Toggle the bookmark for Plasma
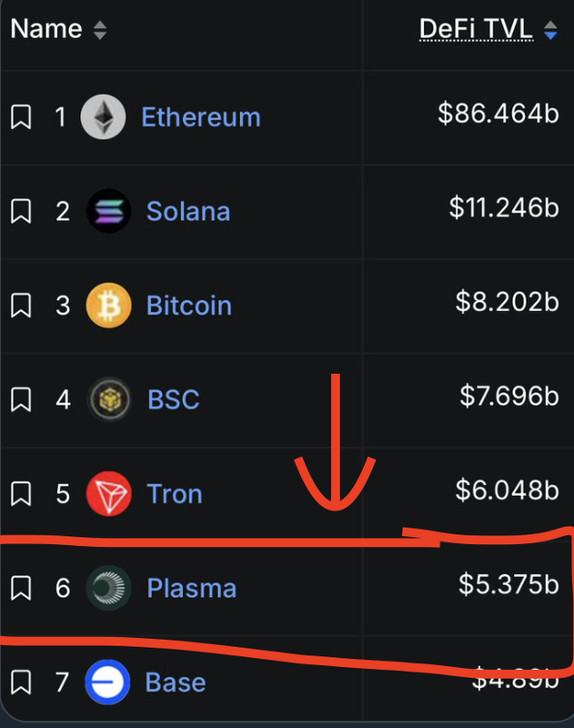The height and width of the screenshot is (728, 574). (21, 588)
